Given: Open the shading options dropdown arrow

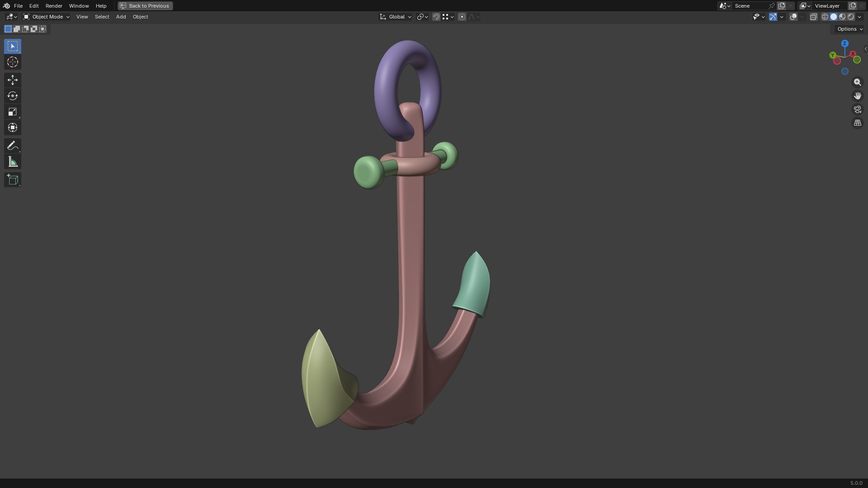Looking at the screenshot, I should (x=859, y=17).
